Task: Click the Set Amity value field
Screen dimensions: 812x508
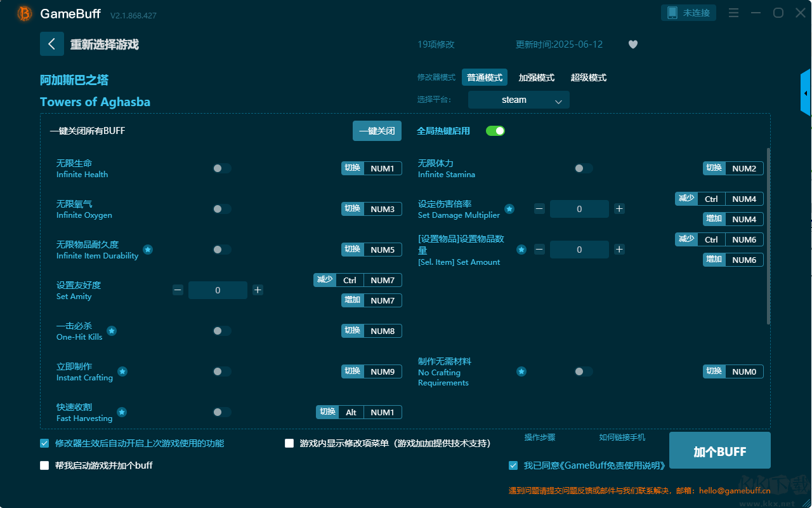Action: 218,290
